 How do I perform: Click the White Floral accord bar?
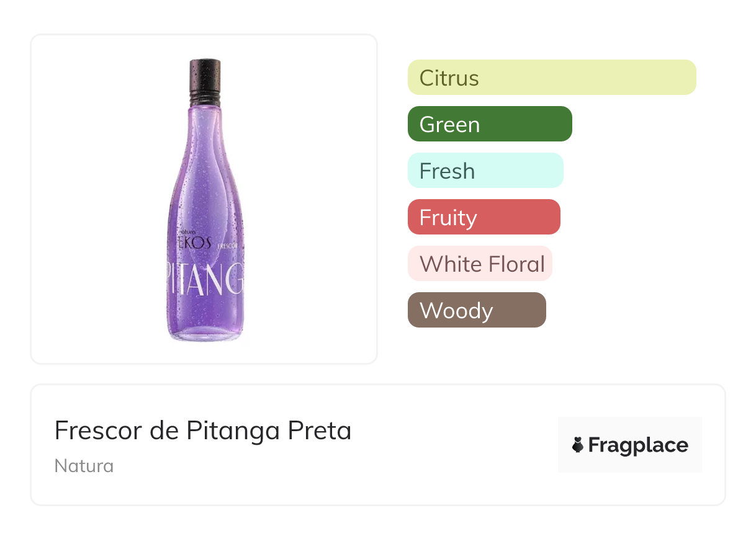pos(479,264)
